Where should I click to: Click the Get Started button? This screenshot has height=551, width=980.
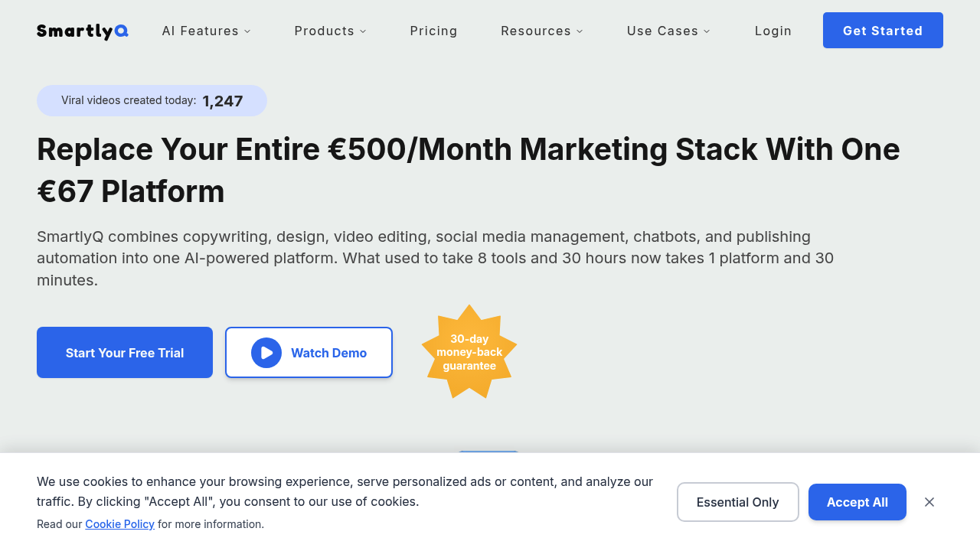point(883,31)
